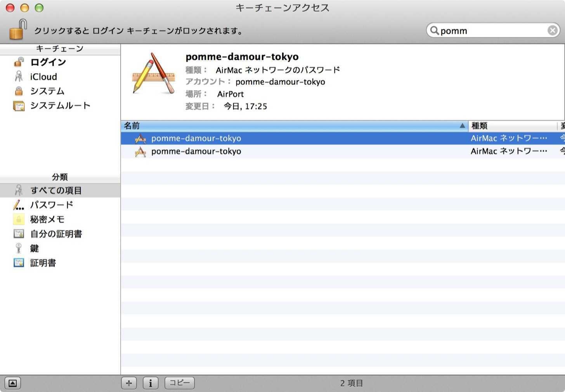Click the pomme-damour-tokyo title in the details pane

click(242, 57)
